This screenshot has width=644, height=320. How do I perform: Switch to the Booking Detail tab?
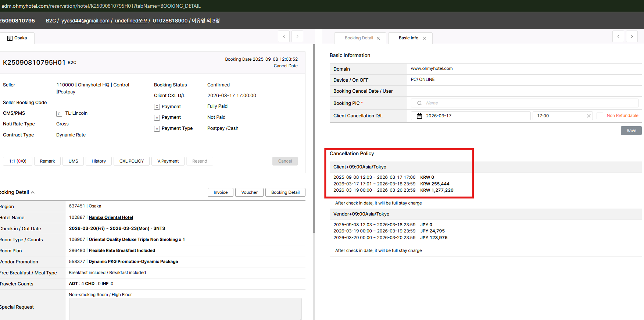[358, 38]
